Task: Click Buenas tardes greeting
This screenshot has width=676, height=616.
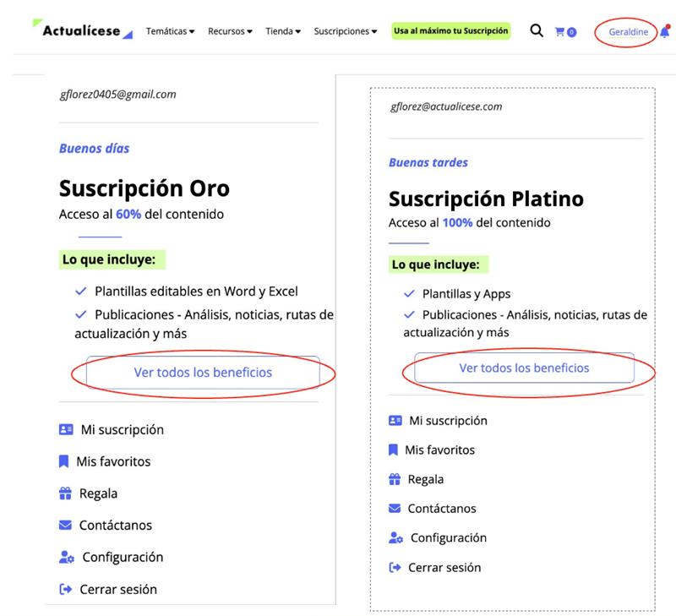Action: [428, 162]
